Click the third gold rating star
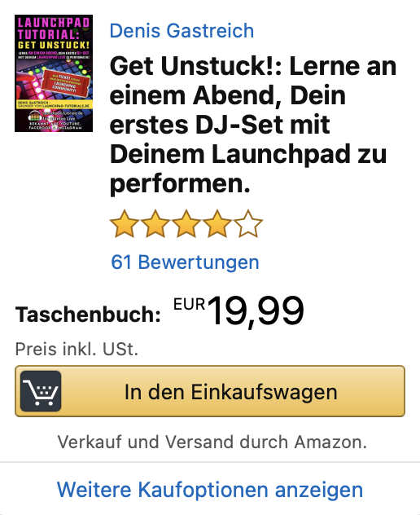 [186, 223]
